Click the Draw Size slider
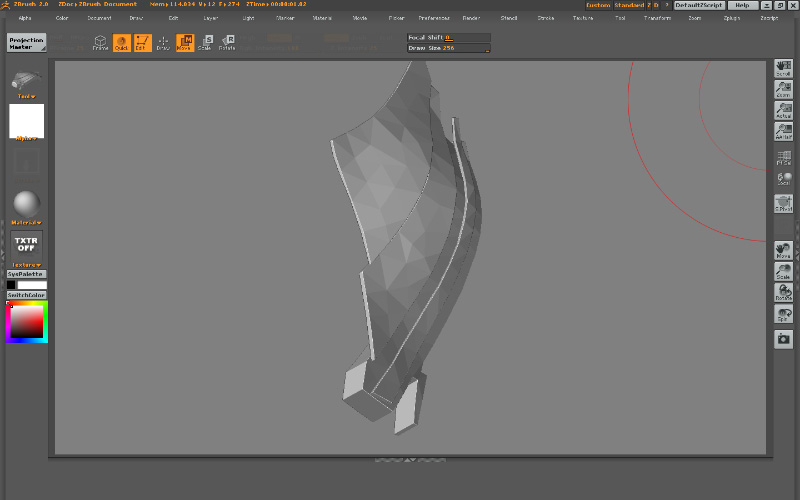Viewport: 800px width, 500px height. tap(448, 47)
